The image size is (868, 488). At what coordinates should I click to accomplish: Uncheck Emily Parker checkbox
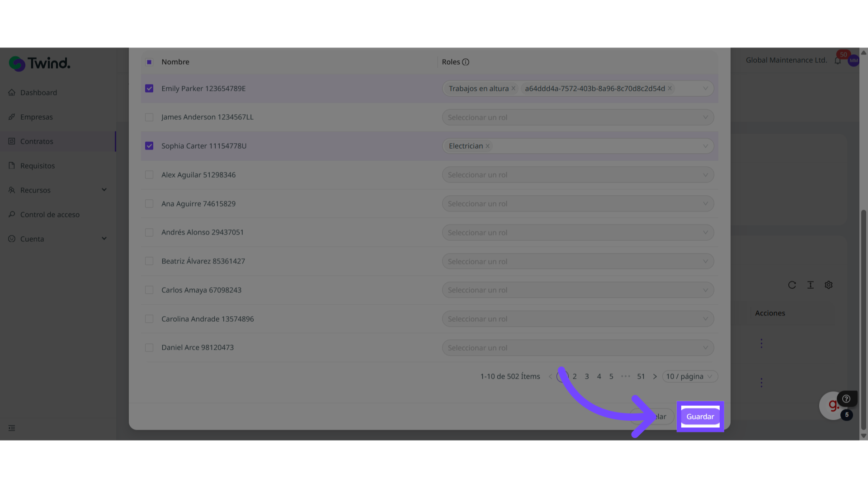pos(149,89)
